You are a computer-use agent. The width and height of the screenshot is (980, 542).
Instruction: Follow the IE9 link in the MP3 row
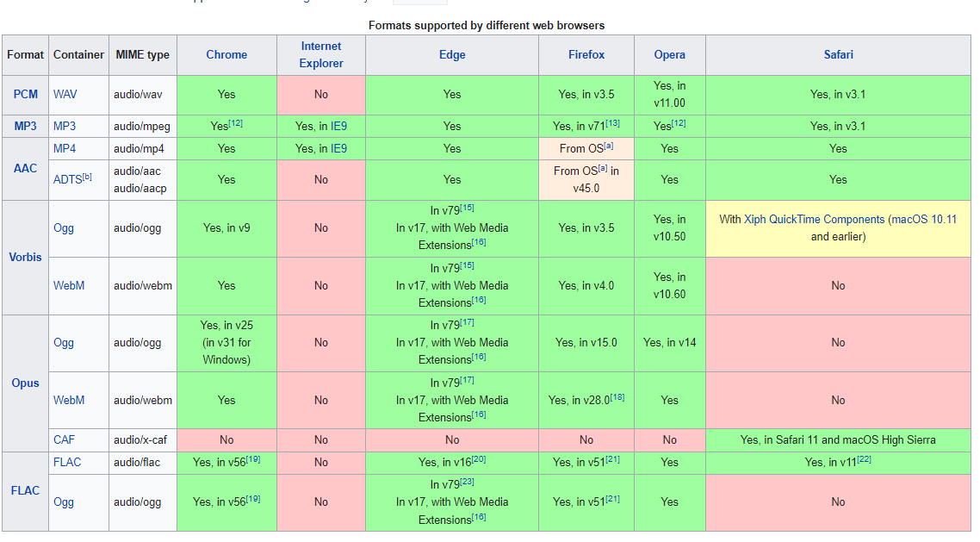coord(338,127)
